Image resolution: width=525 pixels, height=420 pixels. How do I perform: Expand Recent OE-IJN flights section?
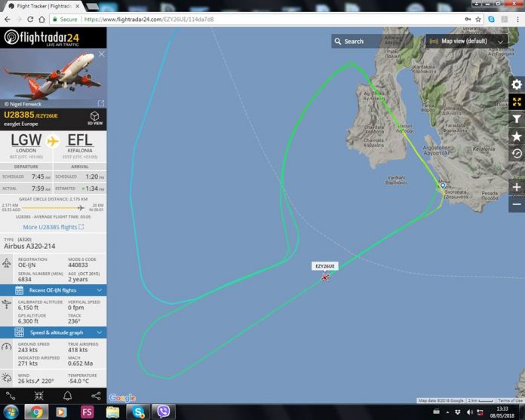(54, 290)
